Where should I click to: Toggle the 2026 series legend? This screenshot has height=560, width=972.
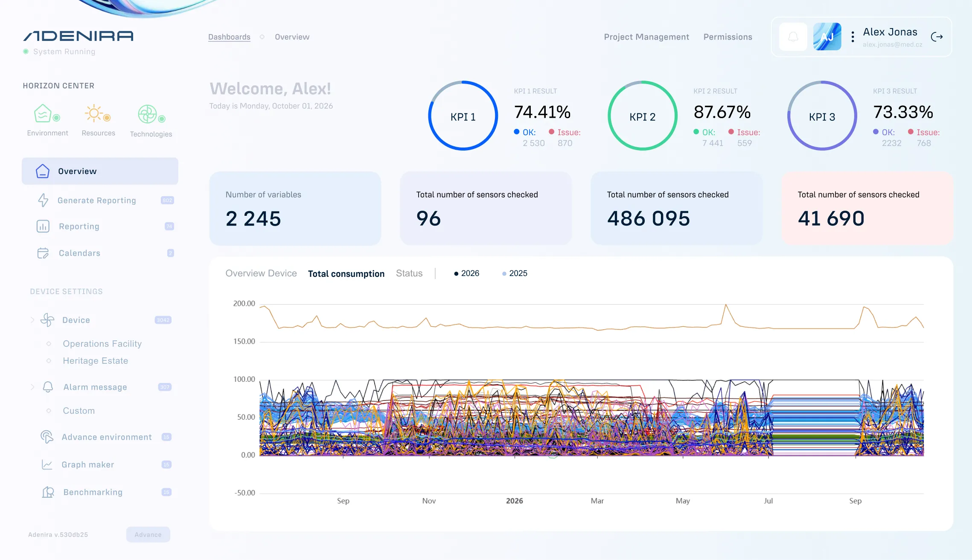pyautogui.click(x=467, y=273)
